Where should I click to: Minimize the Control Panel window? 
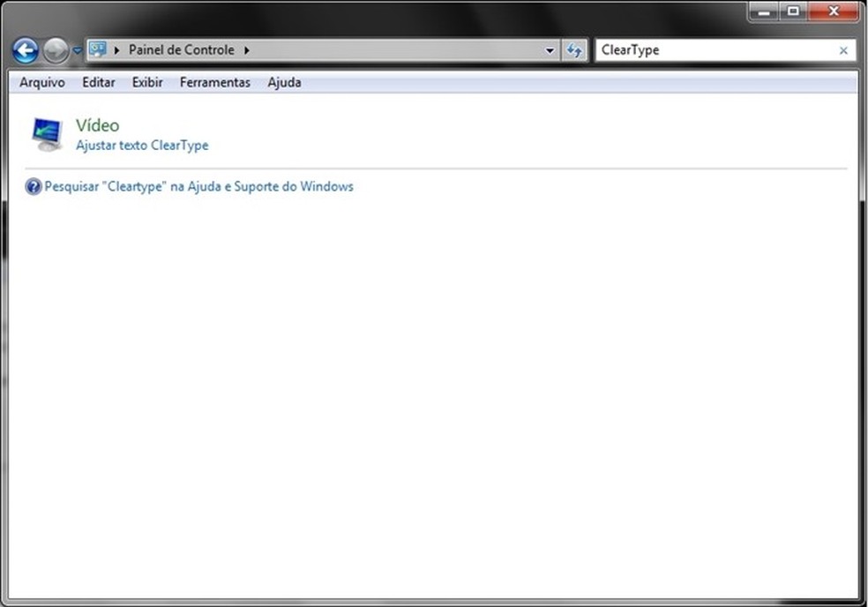click(x=764, y=11)
